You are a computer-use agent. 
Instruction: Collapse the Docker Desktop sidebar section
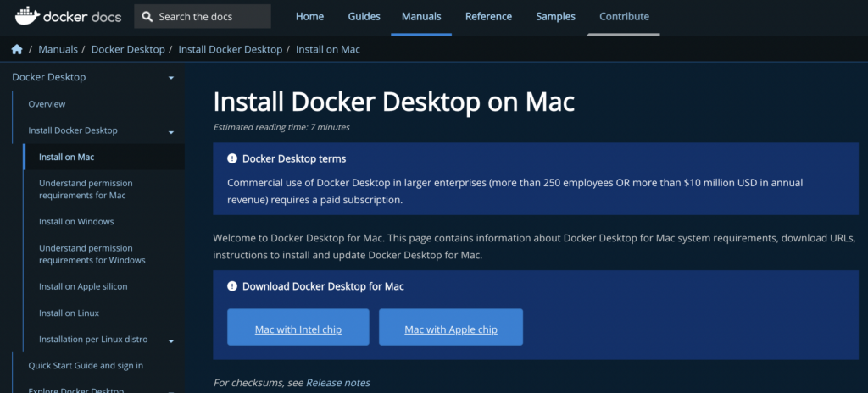pyautogui.click(x=170, y=78)
